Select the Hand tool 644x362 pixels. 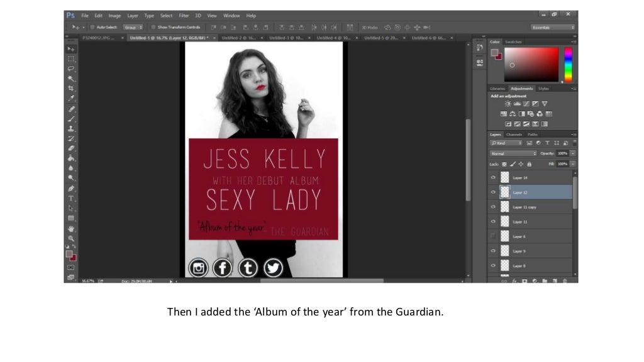tap(71, 229)
